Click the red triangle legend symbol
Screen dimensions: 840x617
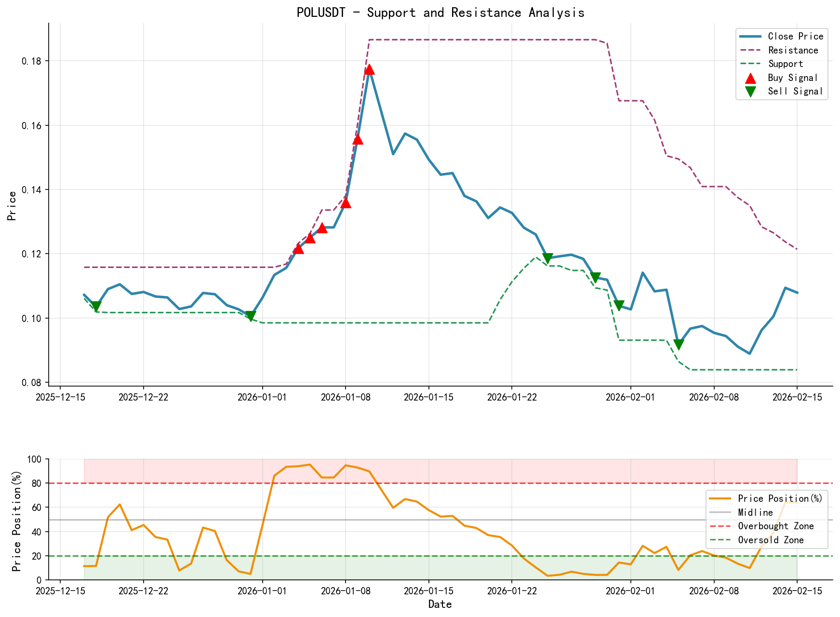coord(750,78)
